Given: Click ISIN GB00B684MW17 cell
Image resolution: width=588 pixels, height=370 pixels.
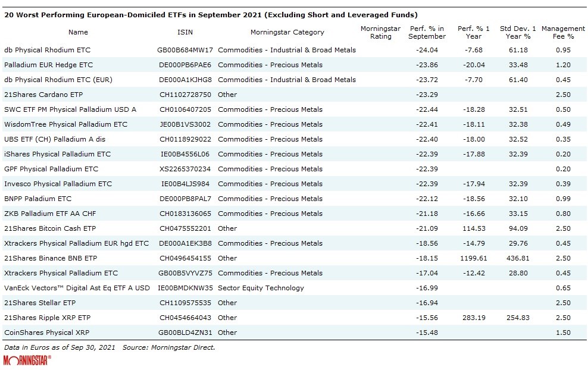Looking at the screenshot, I should pos(185,50).
